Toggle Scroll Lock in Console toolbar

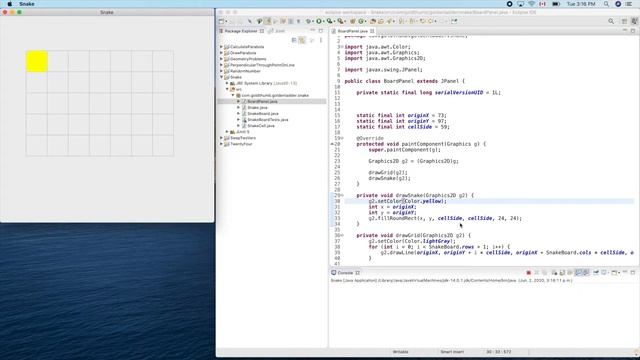pyautogui.click(x=562, y=273)
